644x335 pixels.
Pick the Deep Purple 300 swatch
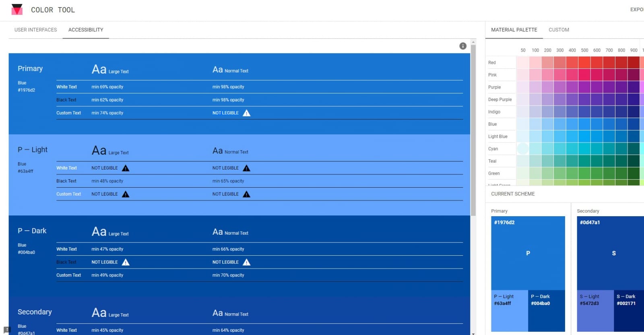click(560, 99)
